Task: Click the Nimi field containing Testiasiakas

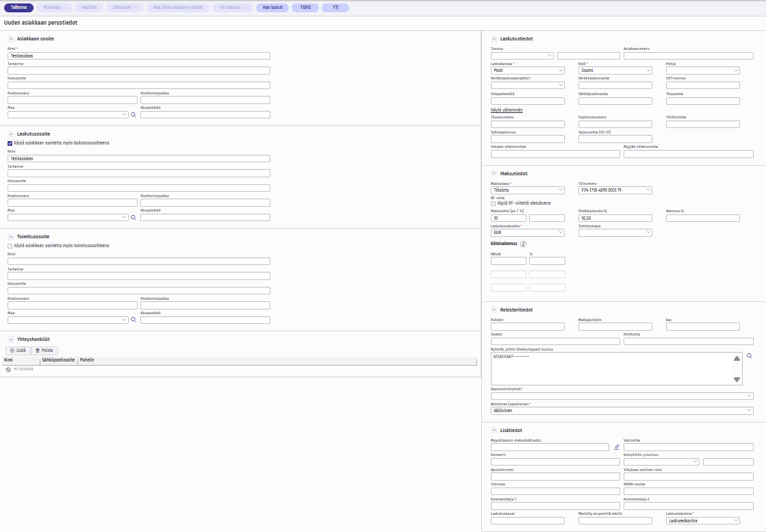Action: [x=138, y=56]
